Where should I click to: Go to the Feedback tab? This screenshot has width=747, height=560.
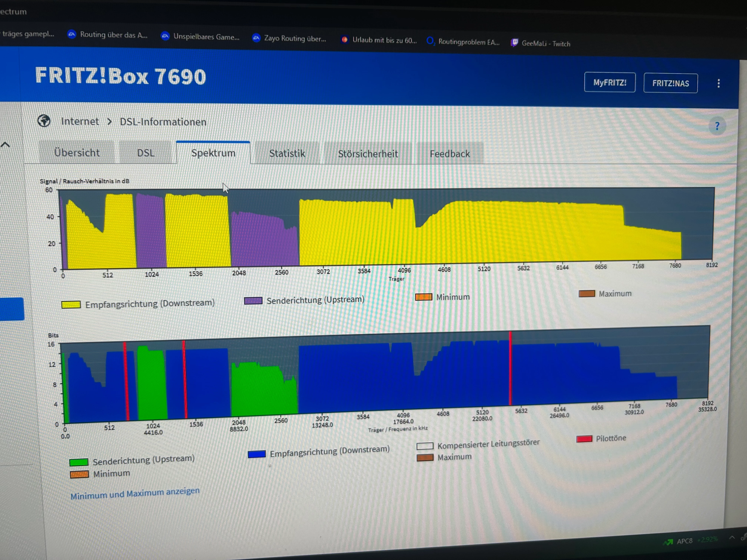pyautogui.click(x=450, y=154)
